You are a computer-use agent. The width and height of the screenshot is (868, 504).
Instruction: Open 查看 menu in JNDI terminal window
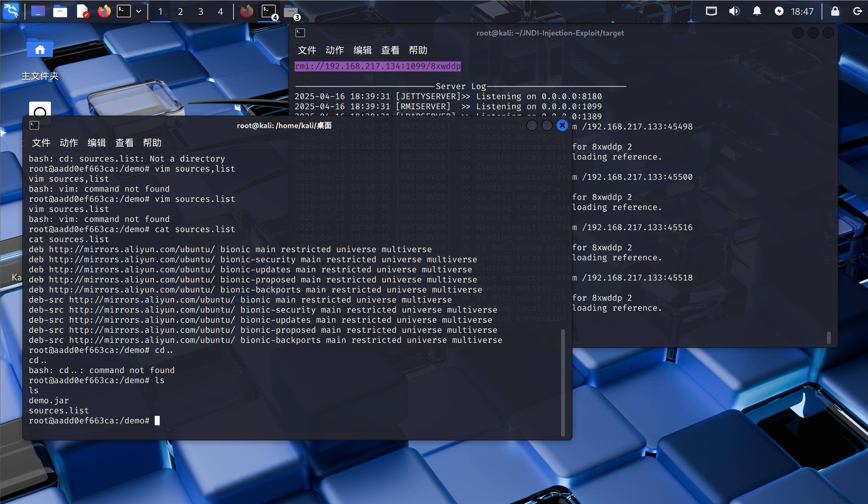point(390,50)
